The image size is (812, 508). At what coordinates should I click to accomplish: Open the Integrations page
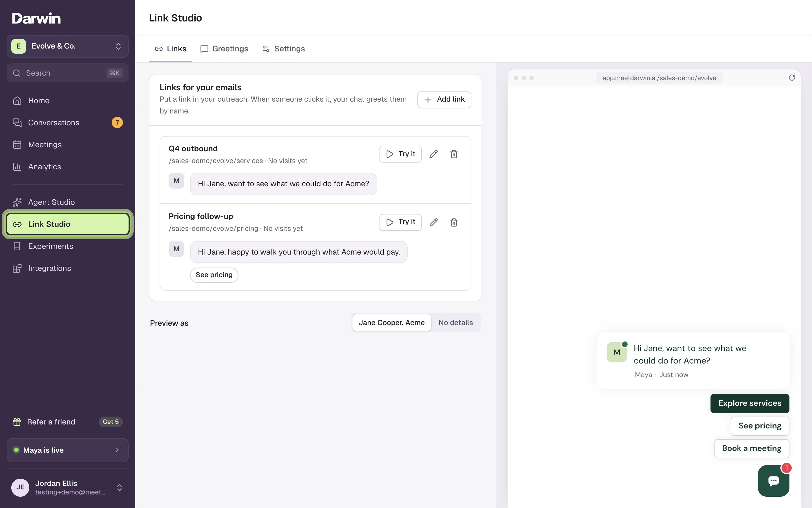pyautogui.click(x=67, y=268)
